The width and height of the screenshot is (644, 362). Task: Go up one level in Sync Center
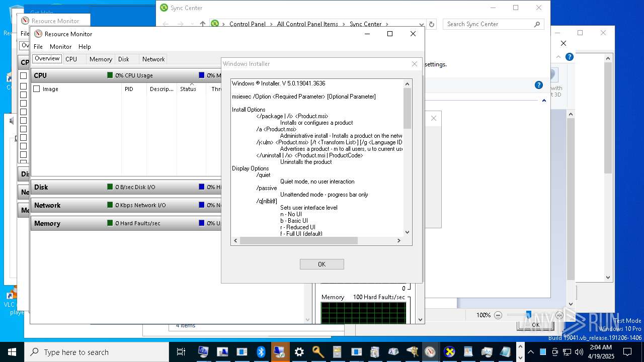pyautogui.click(x=202, y=24)
